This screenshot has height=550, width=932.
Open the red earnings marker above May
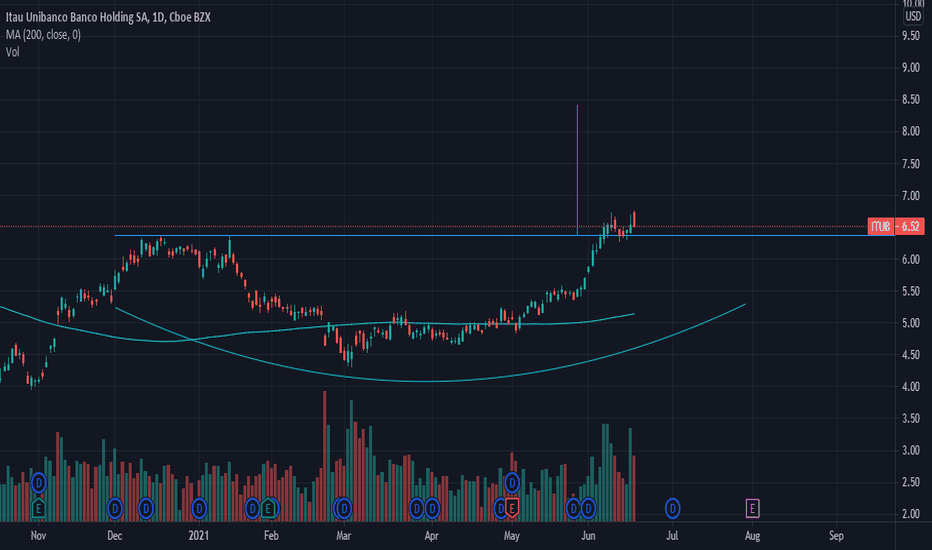(x=512, y=508)
